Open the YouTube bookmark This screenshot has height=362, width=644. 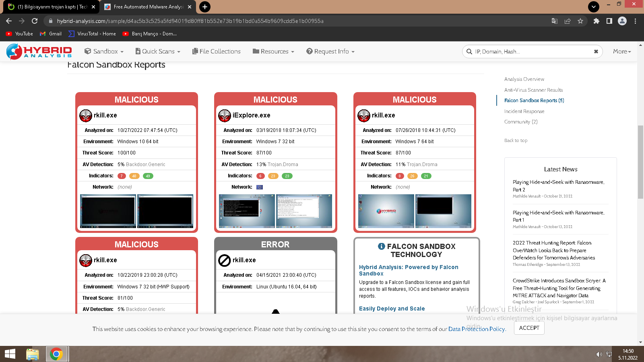pos(19,34)
